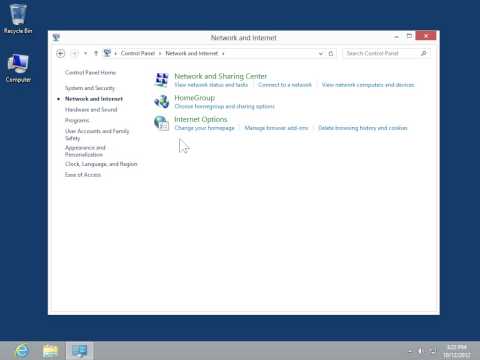Maximize the Network and Internet window
The width and height of the screenshot is (480, 360).
(x=409, y=36)
